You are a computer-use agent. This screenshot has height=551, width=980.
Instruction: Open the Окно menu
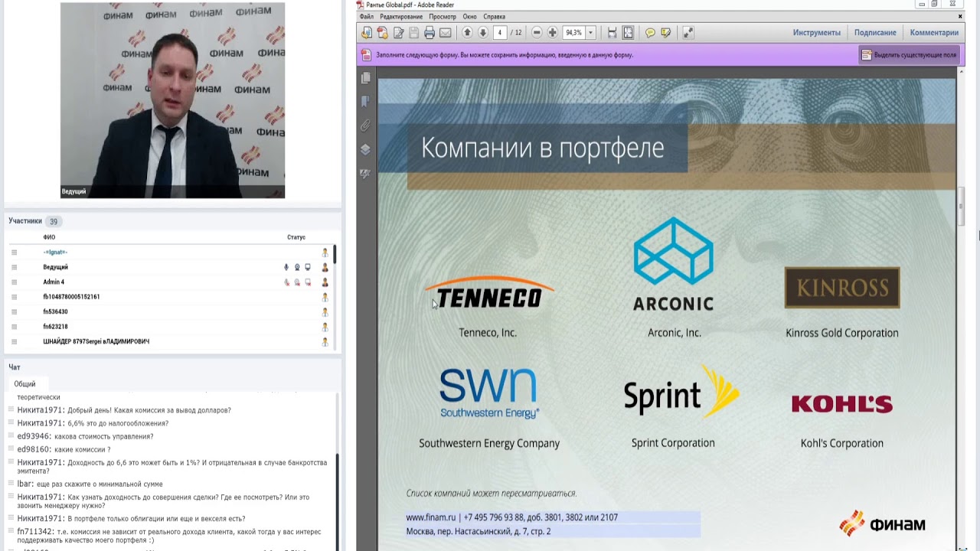click(469, 16)
